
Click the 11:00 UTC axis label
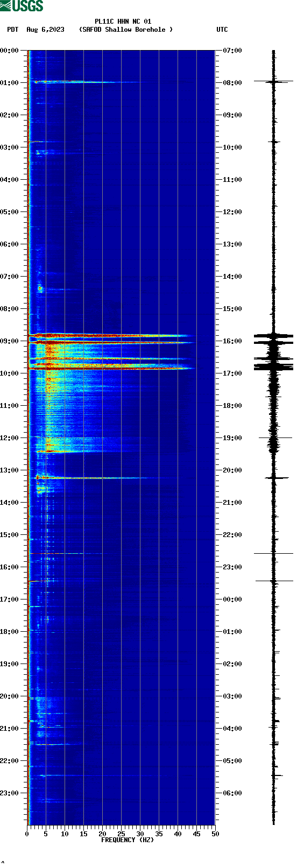pos(232,180)
